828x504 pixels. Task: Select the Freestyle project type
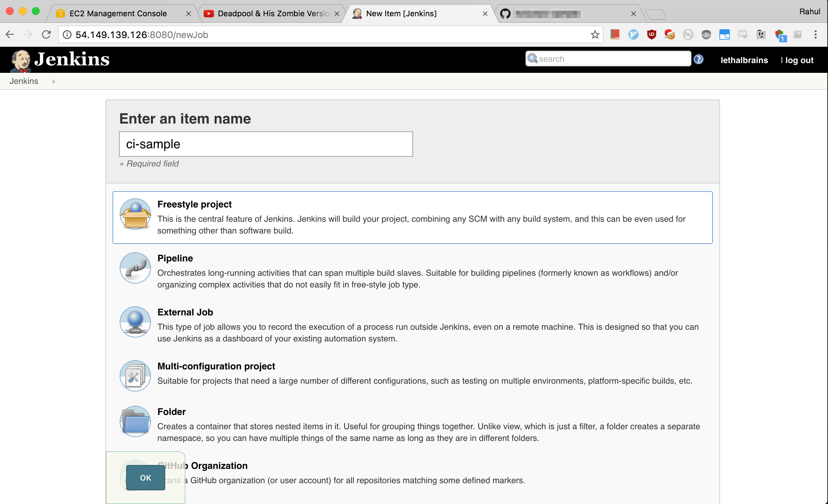194,204
